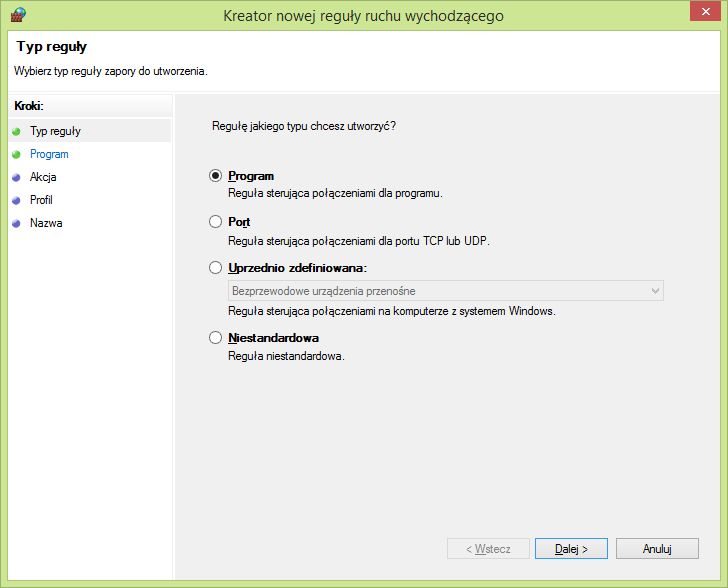Select the Akcja step in sidebar

click(43, 176)
